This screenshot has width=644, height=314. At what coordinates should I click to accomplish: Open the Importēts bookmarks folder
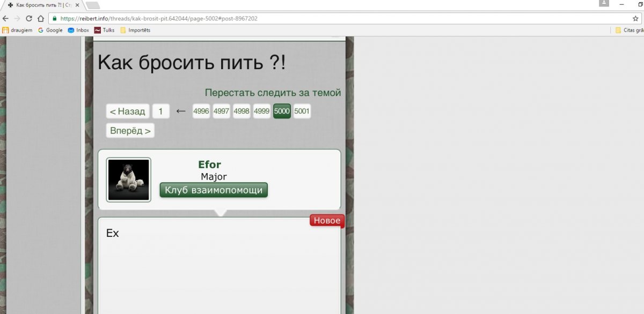pos(135,31)
